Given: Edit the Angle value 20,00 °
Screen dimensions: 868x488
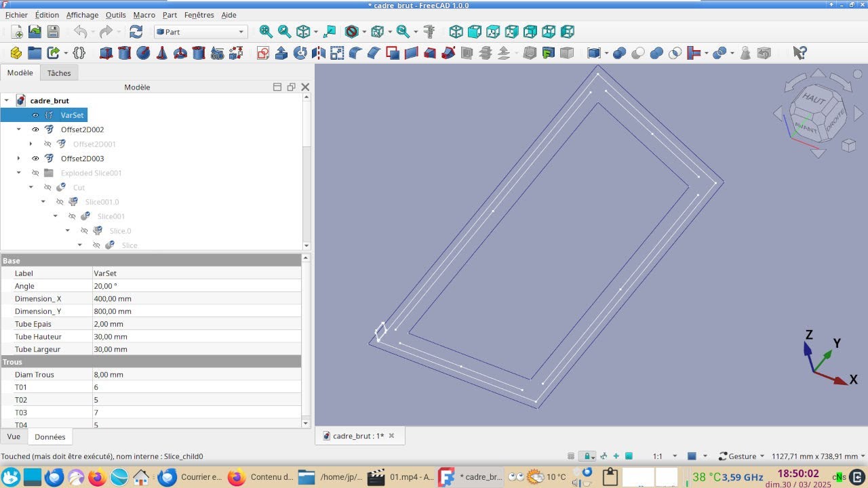Looking at the screenshot, I should (197, 286).
